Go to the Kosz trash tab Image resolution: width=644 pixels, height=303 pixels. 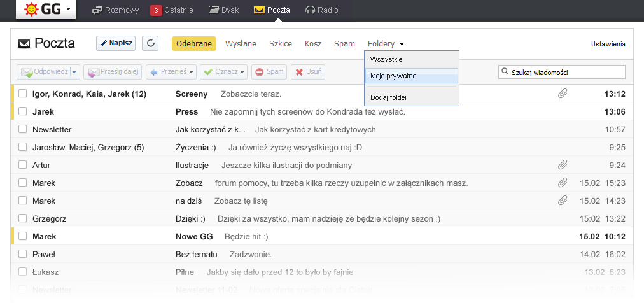[x=313, y=43]
